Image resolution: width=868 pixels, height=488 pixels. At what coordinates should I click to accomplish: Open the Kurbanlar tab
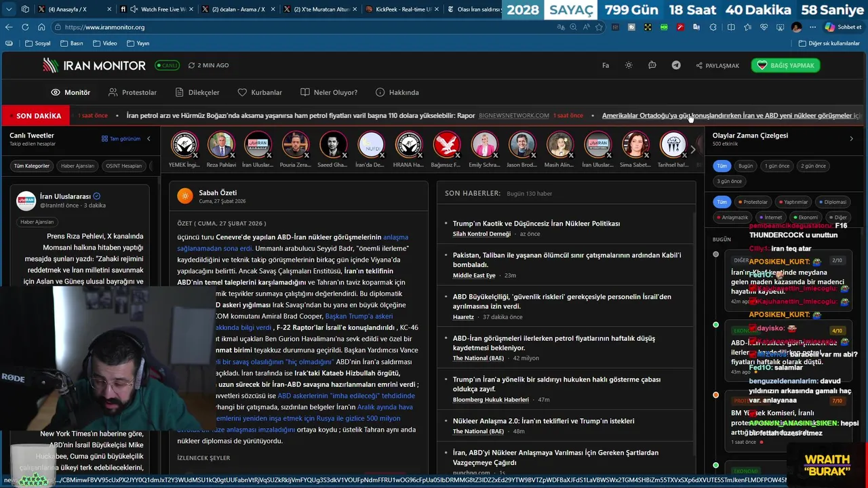pyautogui.click(x=260, y=92)
